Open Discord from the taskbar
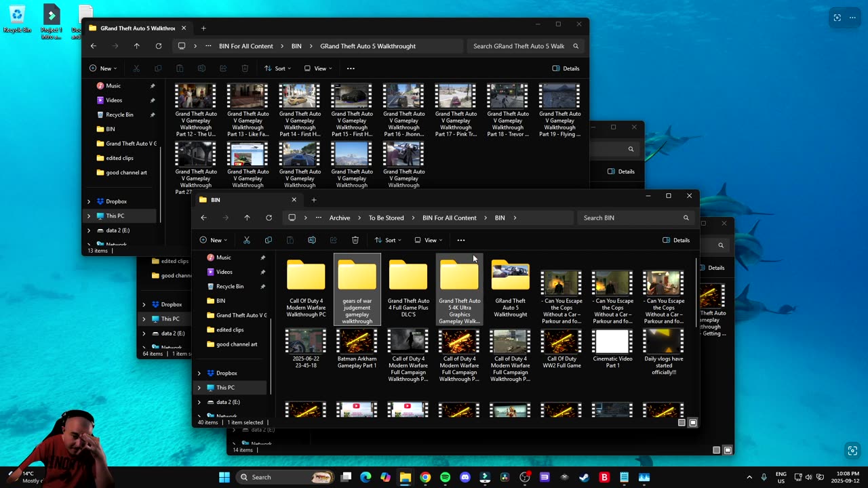The width and height of the screenshot is (868, 488). coord(465,477)
